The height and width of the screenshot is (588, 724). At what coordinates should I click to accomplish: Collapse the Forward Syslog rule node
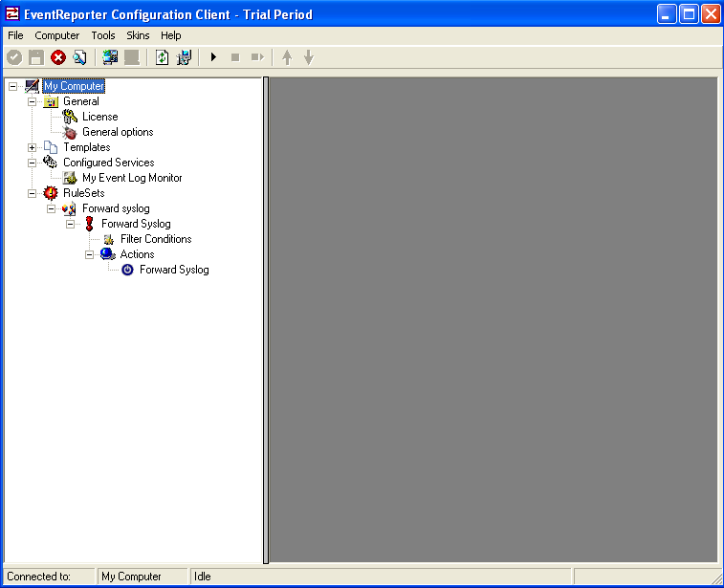click(x=70, y=224)
